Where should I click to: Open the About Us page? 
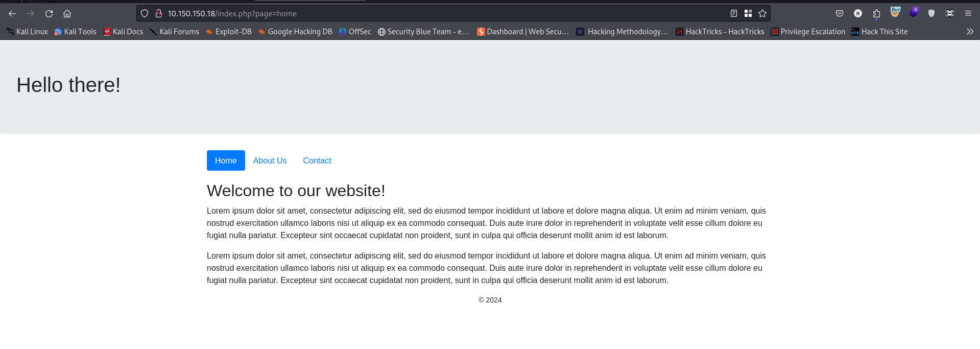tap(270, 160)
